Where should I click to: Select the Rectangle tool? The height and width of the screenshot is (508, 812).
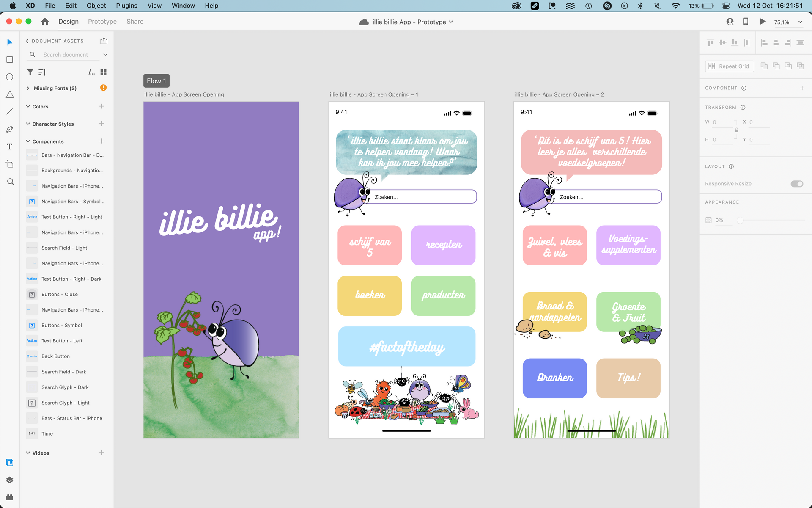[x=10, y=60]
